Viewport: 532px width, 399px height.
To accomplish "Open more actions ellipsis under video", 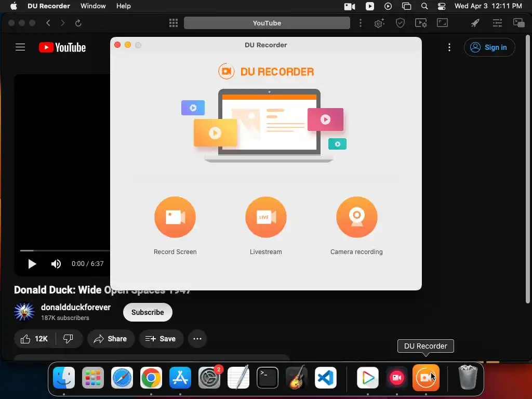I will [x=197, y=339].
